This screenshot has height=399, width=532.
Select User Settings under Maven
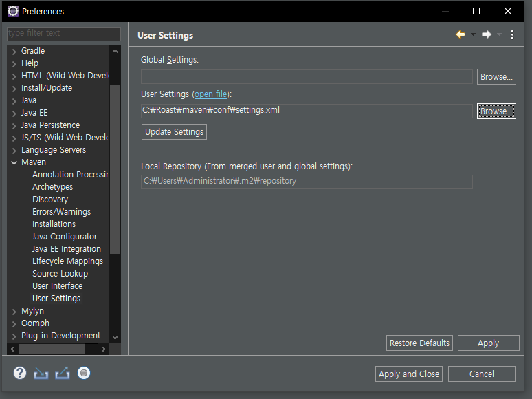coord(56,299)
